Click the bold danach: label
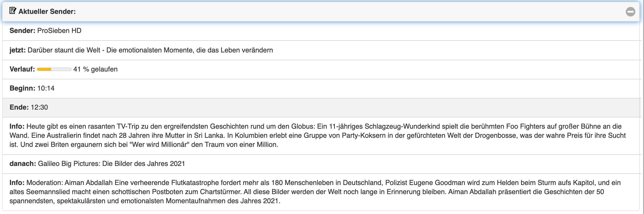Screen dimensions: 644x214 23,164
